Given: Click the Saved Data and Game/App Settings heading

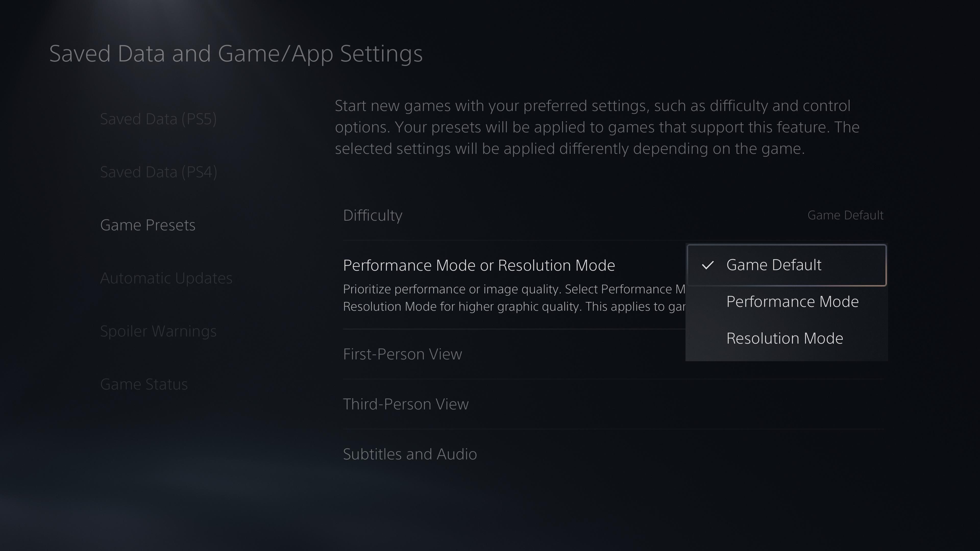Looking at the screenshot, I should 236,54.
